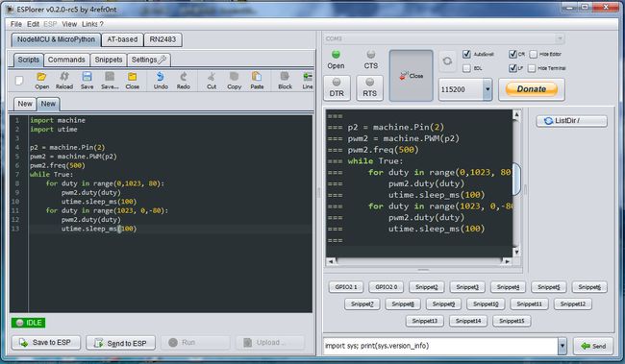Screen dimensions: 625x364
Task: Click the serial port refresh icon
Action: coord(447,61)
